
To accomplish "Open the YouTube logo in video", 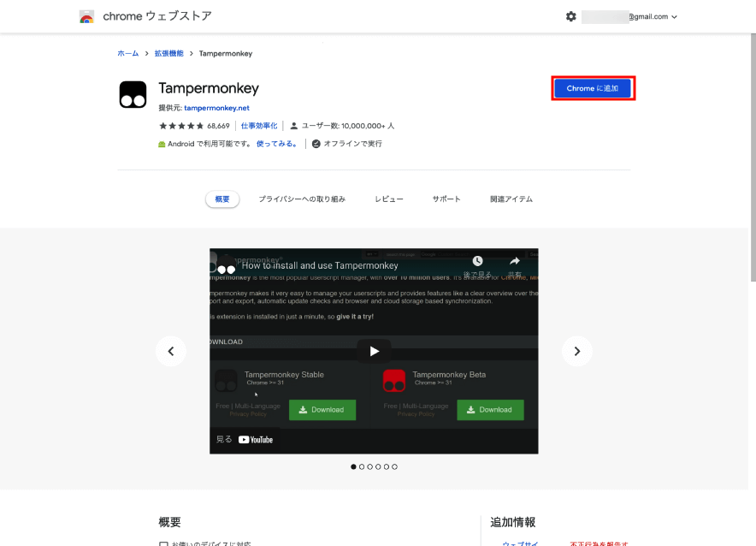I will pos(256,439).
